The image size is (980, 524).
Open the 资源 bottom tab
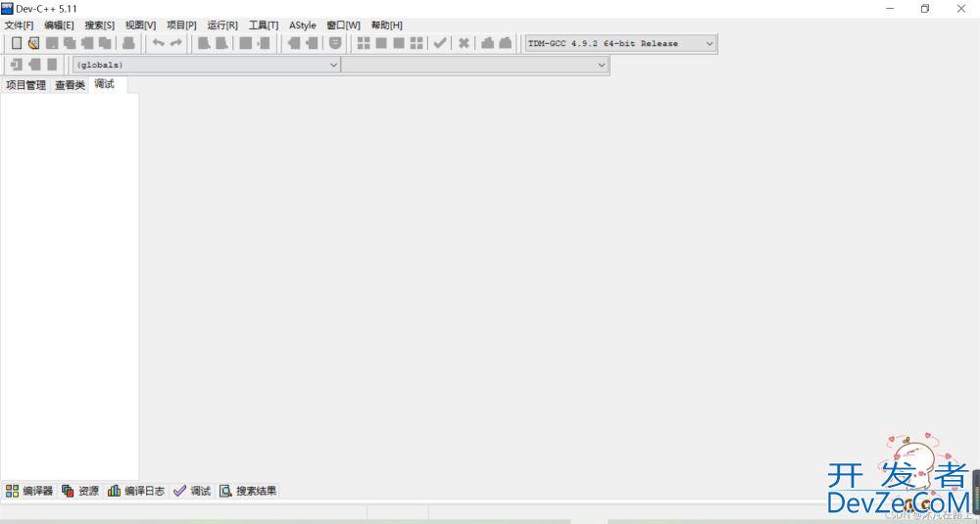coord(80,491)
